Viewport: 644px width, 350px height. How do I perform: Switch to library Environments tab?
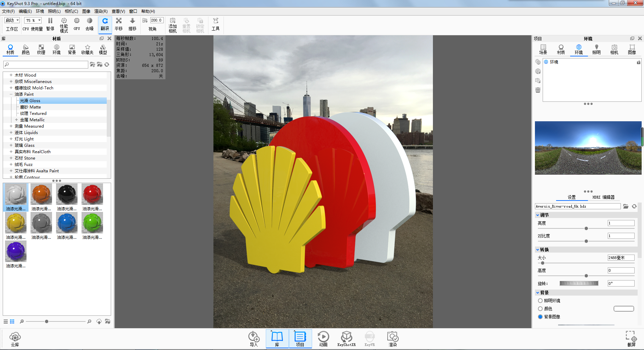[x=57, y=49]
